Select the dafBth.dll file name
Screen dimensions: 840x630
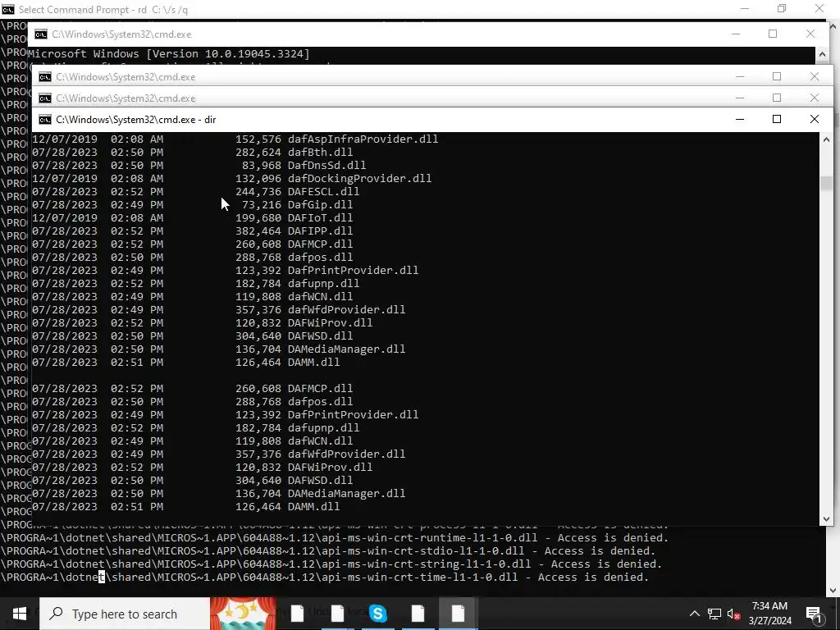coord(321,152)
